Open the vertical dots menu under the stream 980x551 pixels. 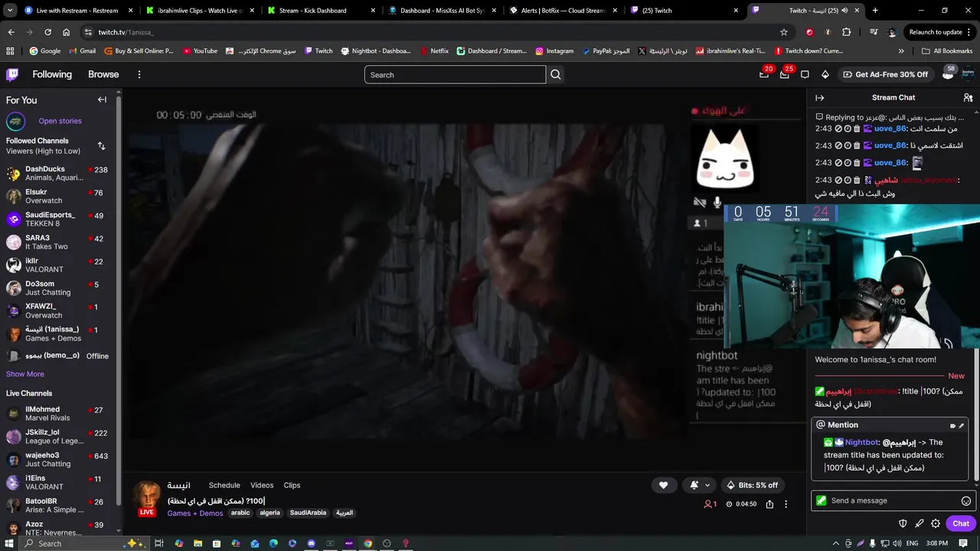tap(786, 504)
